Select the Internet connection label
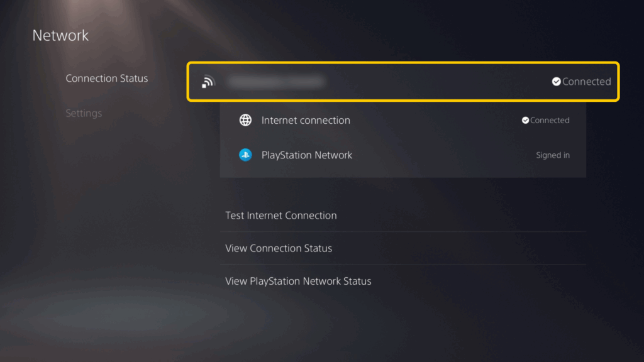The width and height of the screenshot is (644, 362). click(x=306, y=120)
